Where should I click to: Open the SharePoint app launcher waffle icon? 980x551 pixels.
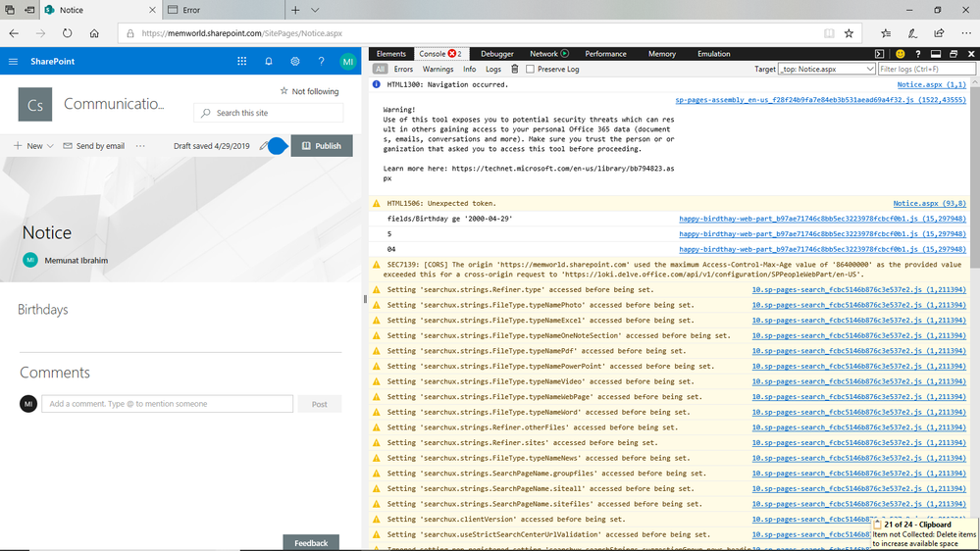pos(242,61)
